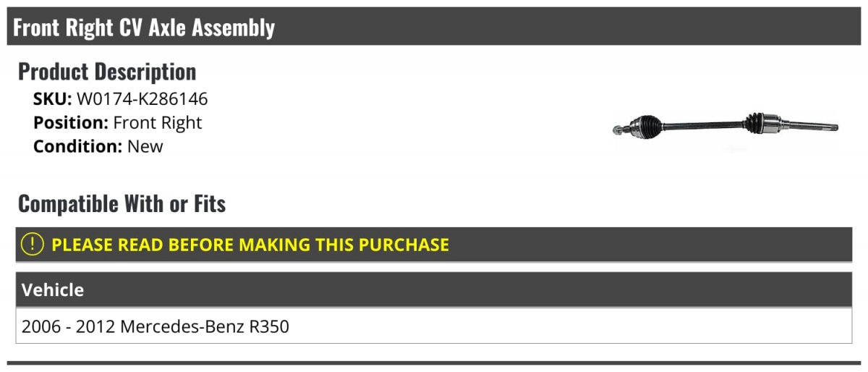The height and width of the screenshot is (372, 868).
Task: Click the splined shaft end on axle's right
Action: [x=816, y=128]
